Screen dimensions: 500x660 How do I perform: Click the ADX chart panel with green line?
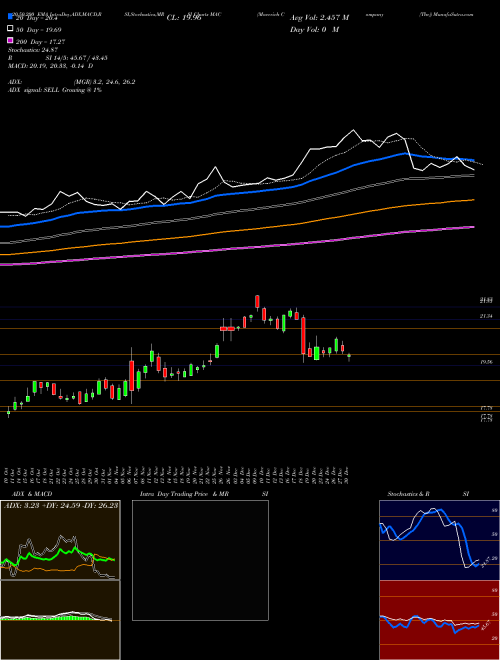pyautogui.click(x=60, y=540)
